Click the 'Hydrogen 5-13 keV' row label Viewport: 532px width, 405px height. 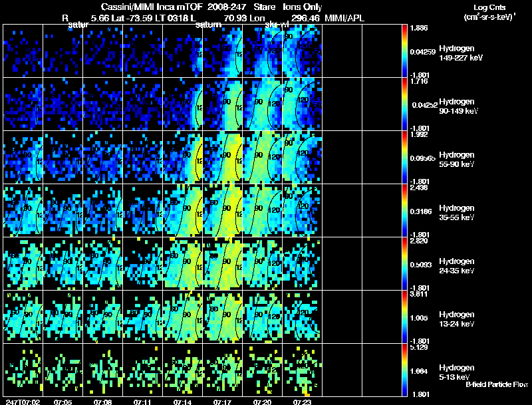pos(457,372)
